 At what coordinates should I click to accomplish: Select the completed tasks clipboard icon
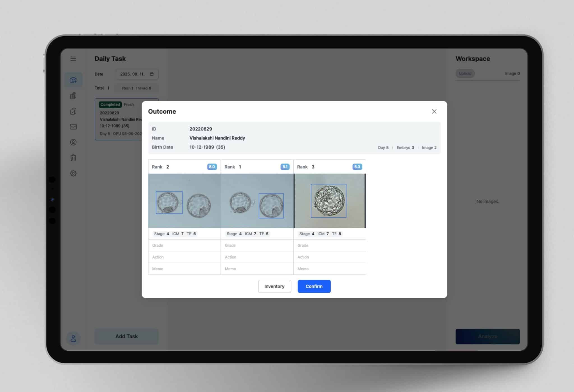coord(73,111)
